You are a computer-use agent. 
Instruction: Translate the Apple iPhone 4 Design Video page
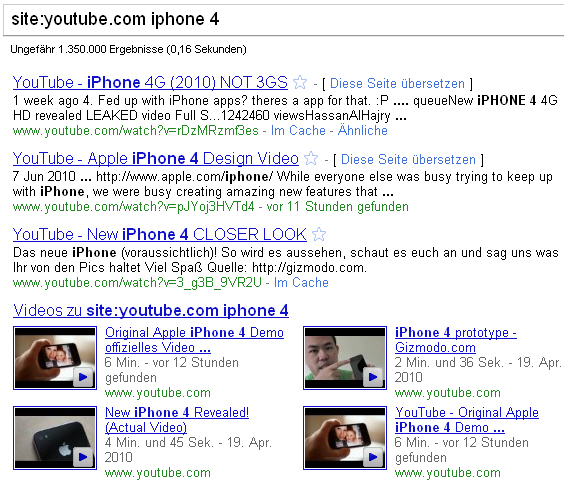tap(408, 160)
